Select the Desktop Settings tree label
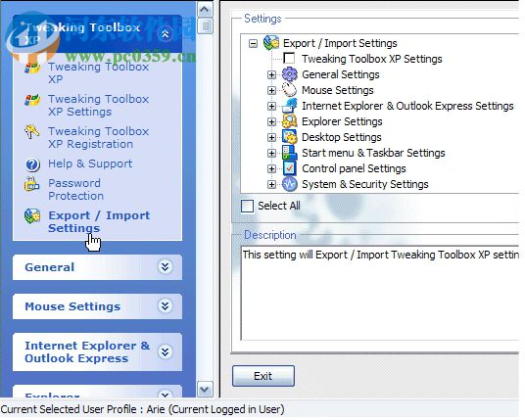The image size is (525, 420). click(342, 137)
